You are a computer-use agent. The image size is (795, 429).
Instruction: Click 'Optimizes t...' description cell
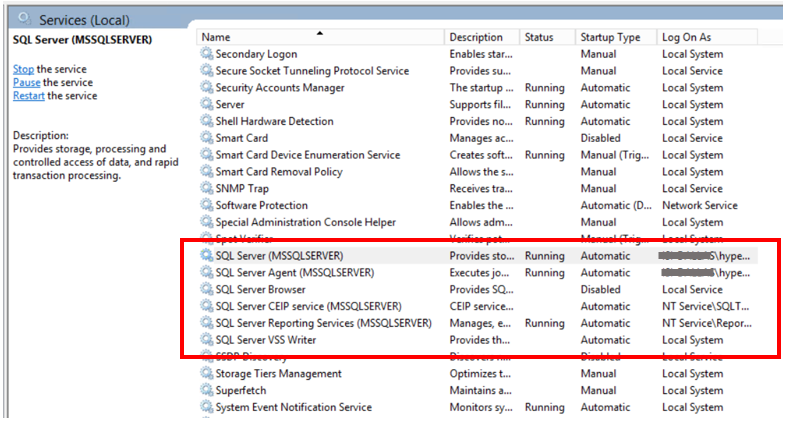click(480, 374)
